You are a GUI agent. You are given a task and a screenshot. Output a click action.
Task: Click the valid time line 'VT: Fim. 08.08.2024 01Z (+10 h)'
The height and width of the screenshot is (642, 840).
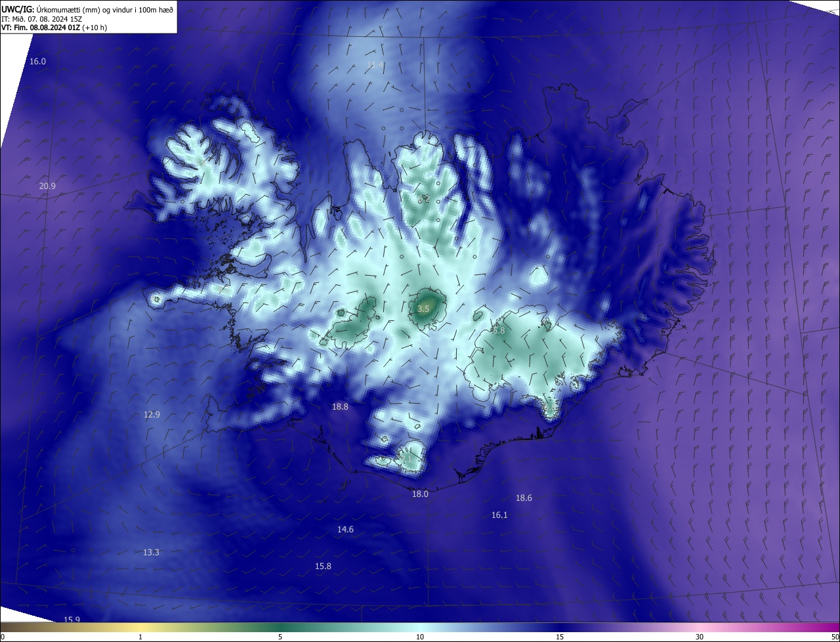54,28
